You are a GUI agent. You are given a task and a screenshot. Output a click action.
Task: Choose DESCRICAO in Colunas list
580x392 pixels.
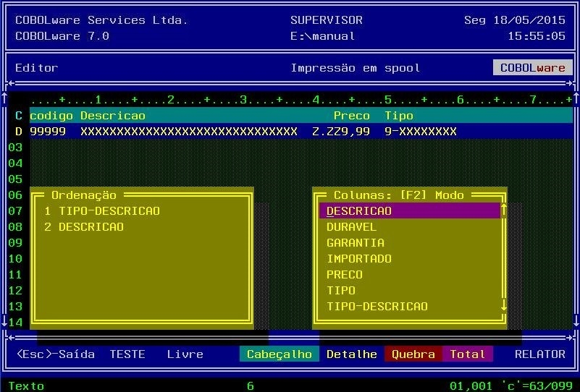tap(410, 210)
